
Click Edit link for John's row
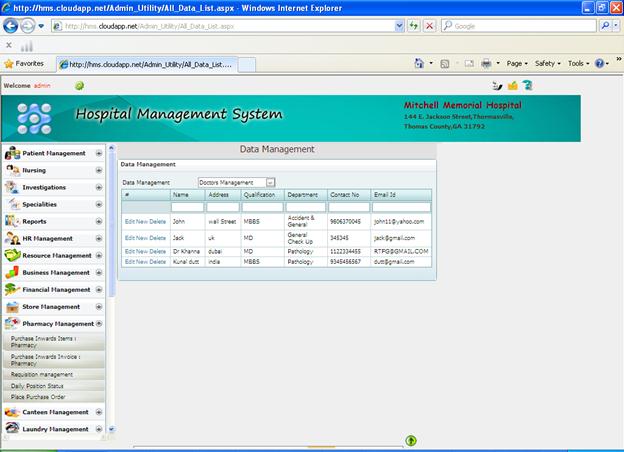coord(128,220)
